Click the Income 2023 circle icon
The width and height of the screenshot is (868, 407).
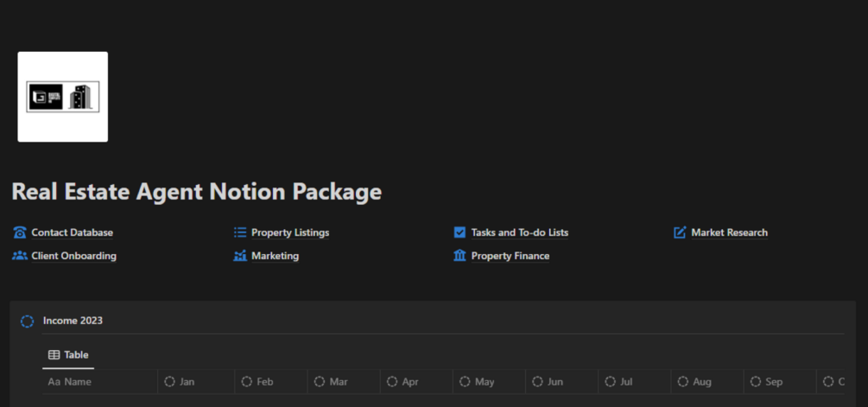[x=27, y=321]
